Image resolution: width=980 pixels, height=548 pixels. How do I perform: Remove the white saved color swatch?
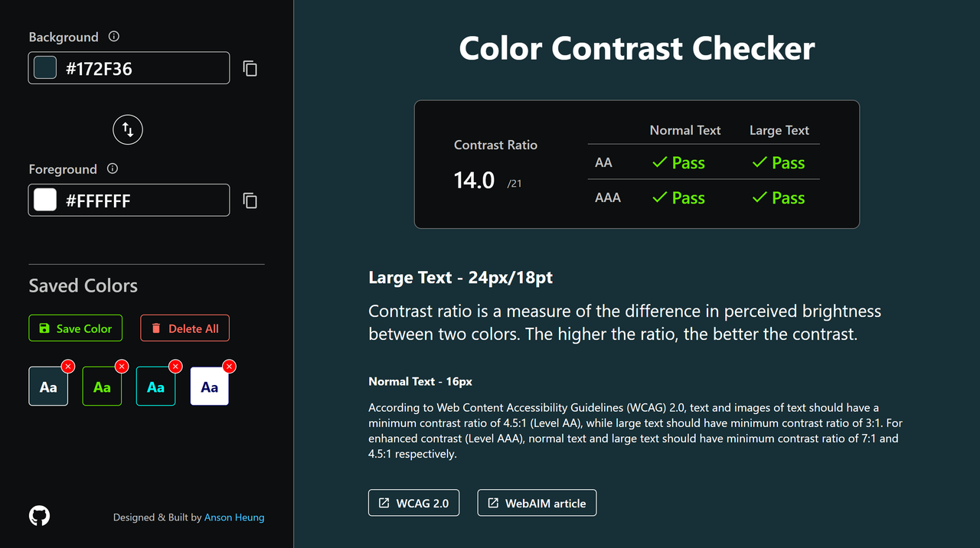click(x=229, y=367)
